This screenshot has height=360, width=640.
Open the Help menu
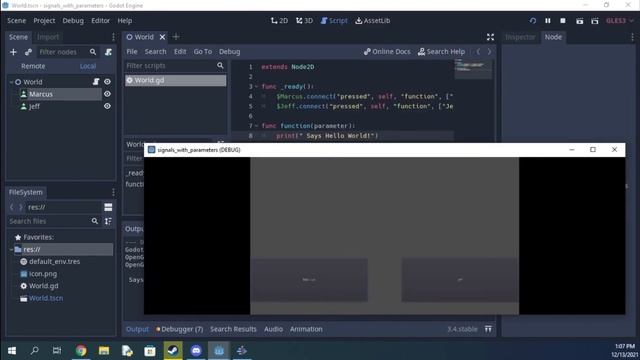click(124, 20)
